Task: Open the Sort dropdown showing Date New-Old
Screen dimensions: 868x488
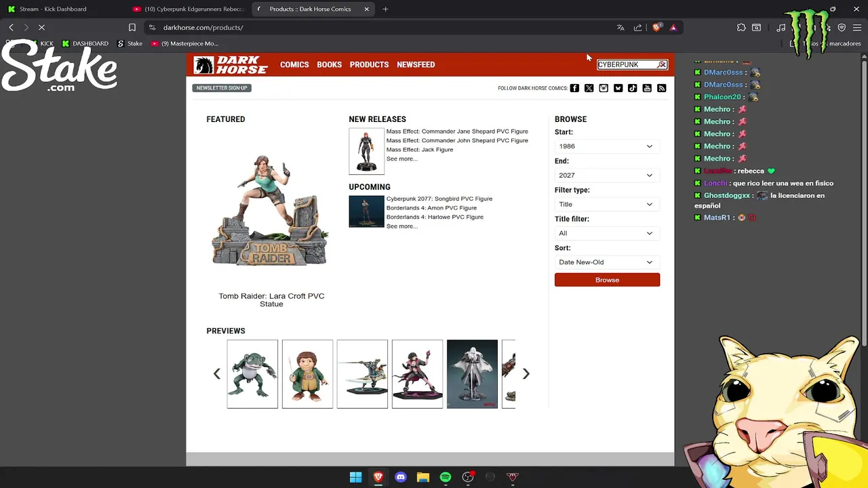Action: tap(607, 262)
